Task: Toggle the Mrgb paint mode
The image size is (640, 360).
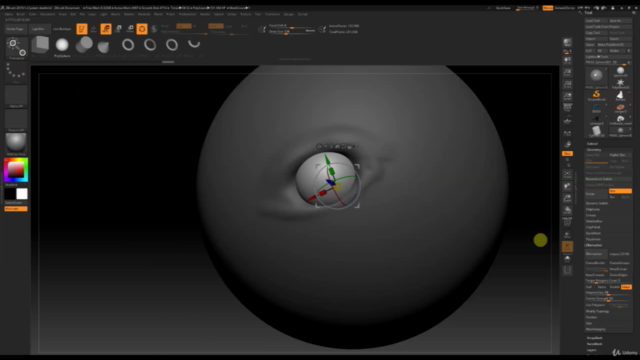Action: (165, 26)
